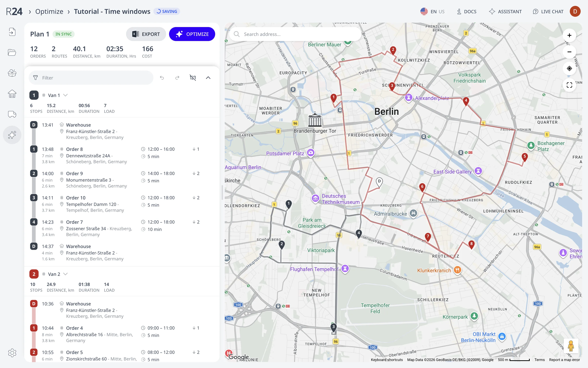Viewport: 588px width, 368px height.
Task: Click the Terms link on map
Action: (539, 360)
